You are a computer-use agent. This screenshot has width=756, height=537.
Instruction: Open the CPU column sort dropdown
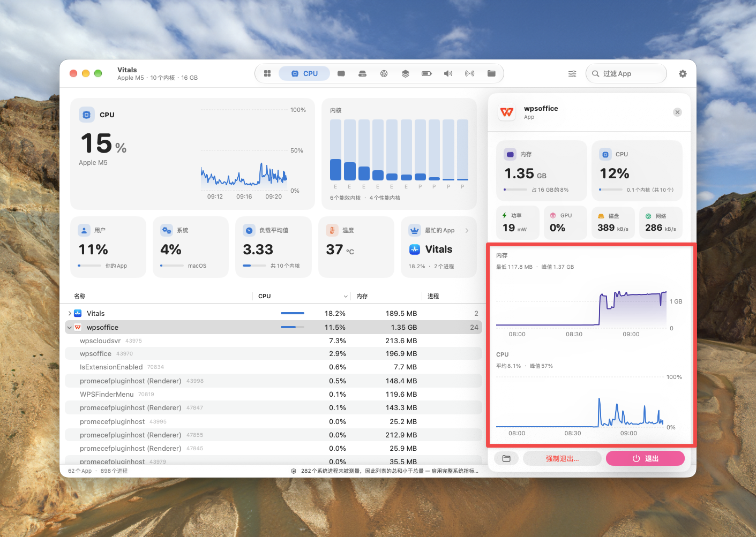(x=346, y=296)
